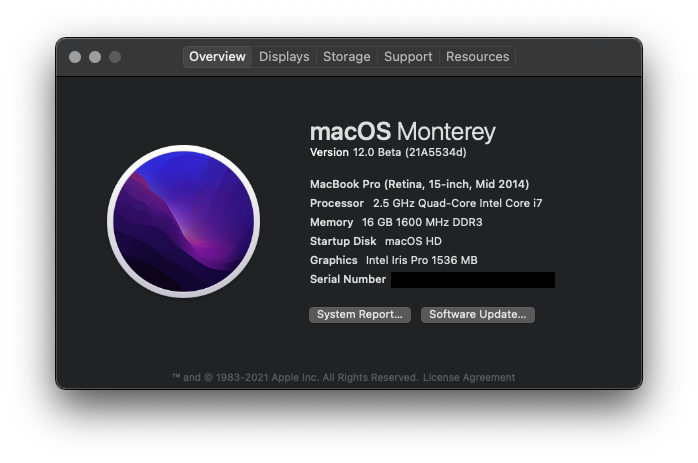Click the Serial Number label
The width and height of the screenshot is (698, 463).
pos(348,279)
